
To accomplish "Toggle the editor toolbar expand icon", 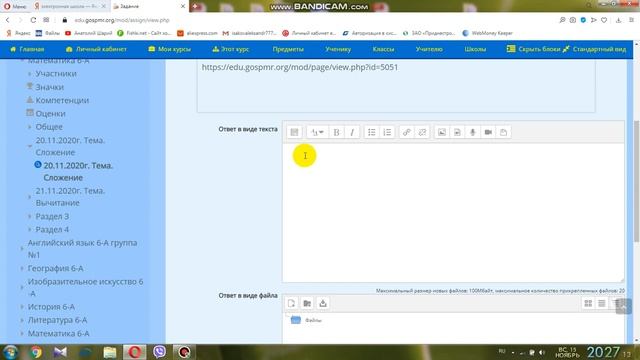I will coord(294,132).
